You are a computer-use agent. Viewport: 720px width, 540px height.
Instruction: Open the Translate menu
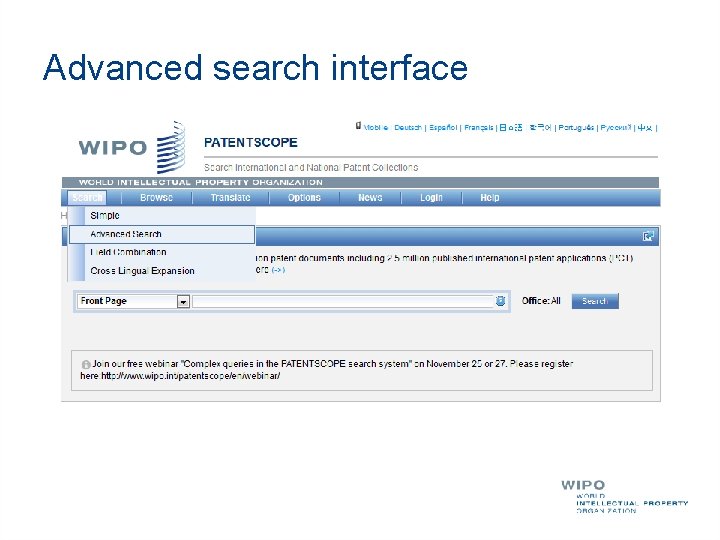(231, 197)
